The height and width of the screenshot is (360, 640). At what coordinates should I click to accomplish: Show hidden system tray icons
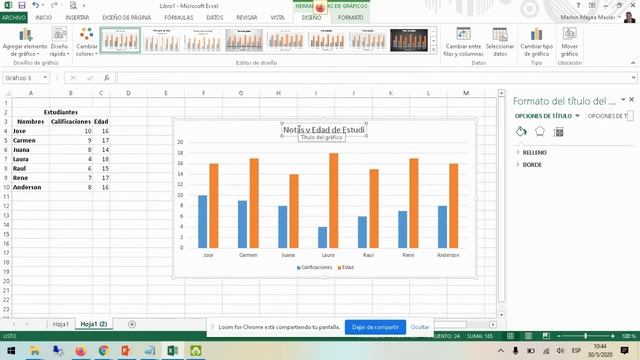tap(500, 351)
